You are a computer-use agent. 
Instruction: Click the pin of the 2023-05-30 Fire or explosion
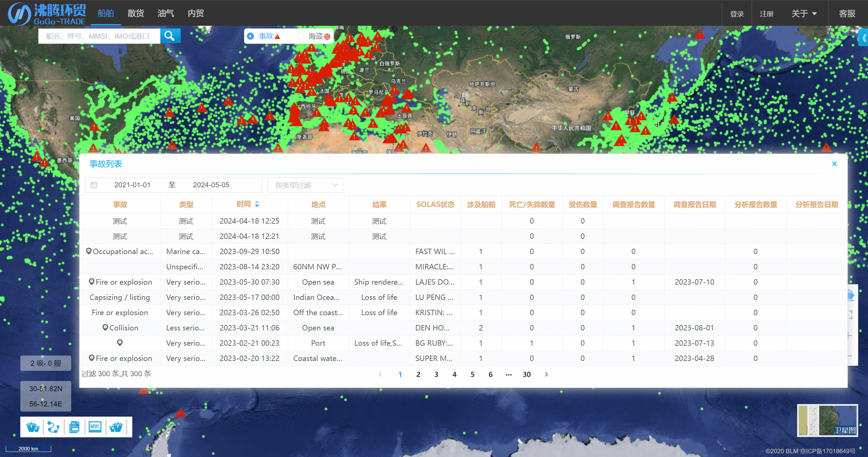coord(92,282)
